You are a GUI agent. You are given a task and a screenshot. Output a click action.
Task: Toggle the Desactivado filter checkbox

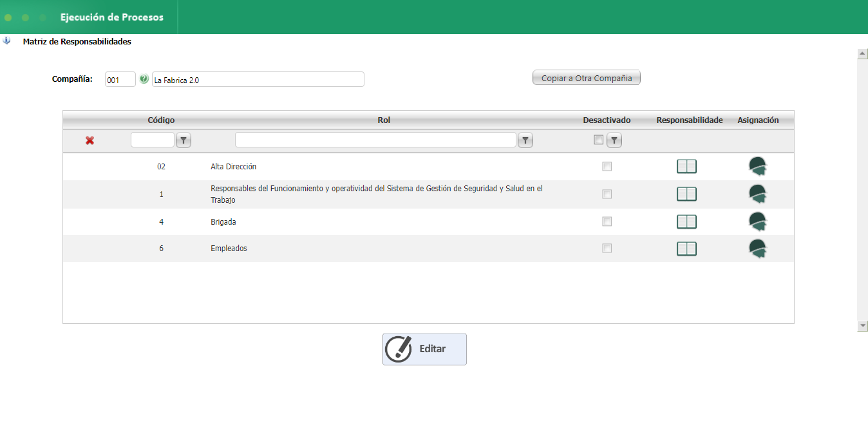click(599, 140)
